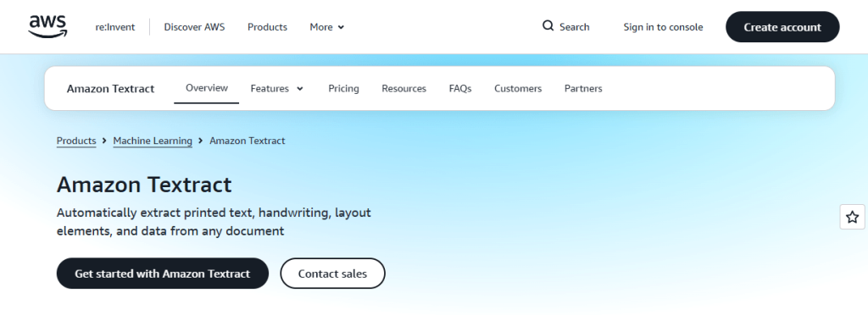
Task: Follow the Products breadcrumb link
Action: coord(76,141)
